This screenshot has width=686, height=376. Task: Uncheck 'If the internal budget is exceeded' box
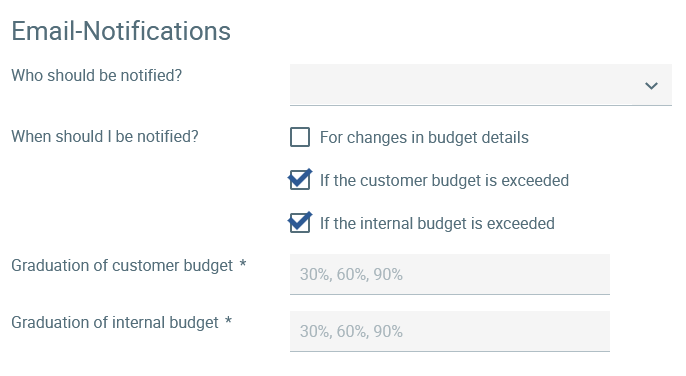pyautogui.click(x=300, y=222)
